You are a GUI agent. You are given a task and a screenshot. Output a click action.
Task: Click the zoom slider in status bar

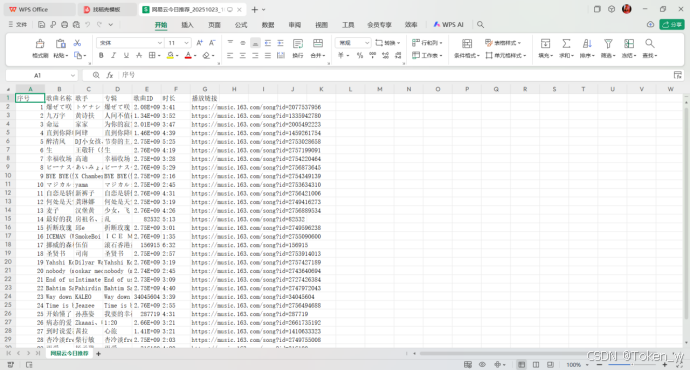[x=632, y=364]
